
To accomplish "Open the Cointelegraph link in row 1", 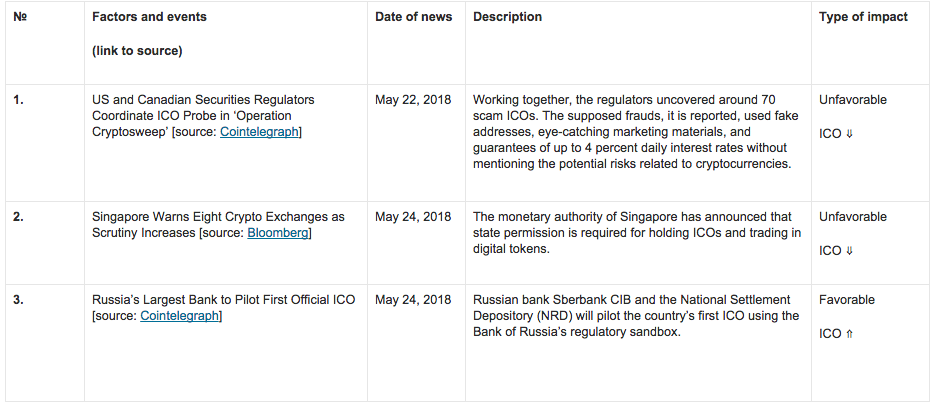I will pyautogui.click(x=259, y=132).
